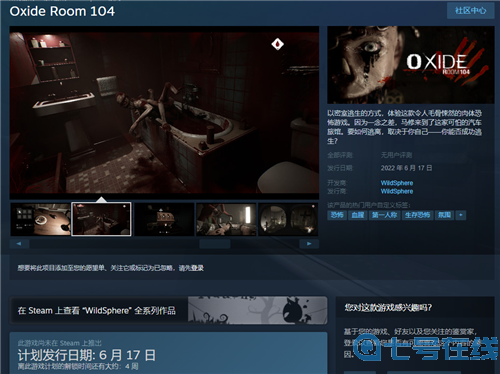
Task: Click the blood drop marker in main screenshot
Action: click(x=277, y=44)
